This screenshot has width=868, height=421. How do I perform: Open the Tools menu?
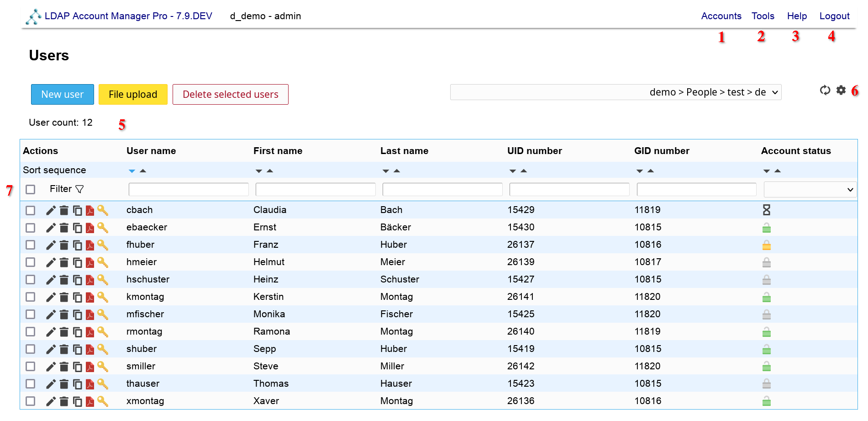(763, 16)
